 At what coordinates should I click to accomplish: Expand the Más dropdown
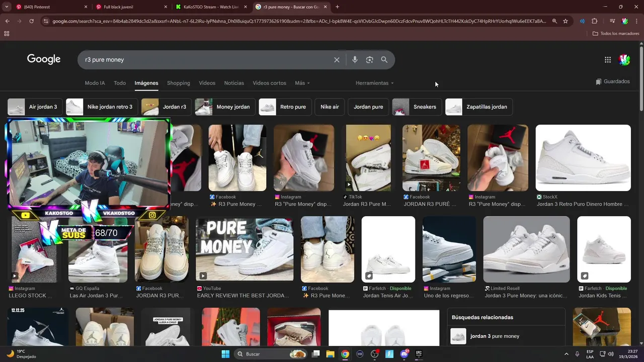tap(302, 83)
